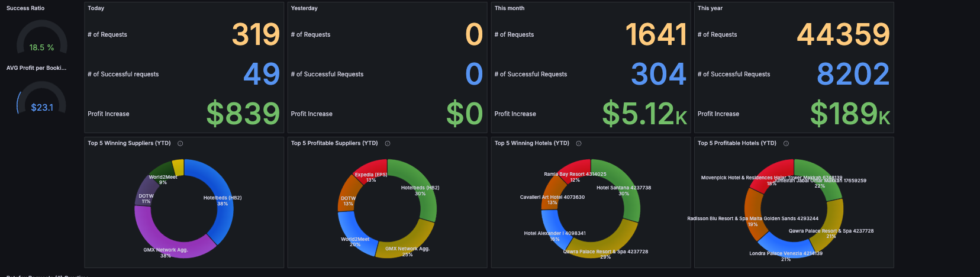Select This month's 1641 requests value
The image size is (980, 277).
[656, 34]
